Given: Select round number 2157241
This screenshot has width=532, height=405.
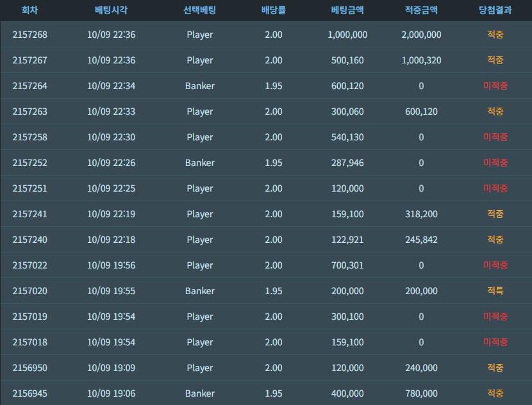Looking at the screenshot, I should pyautogui.click(x=30, y=214).
